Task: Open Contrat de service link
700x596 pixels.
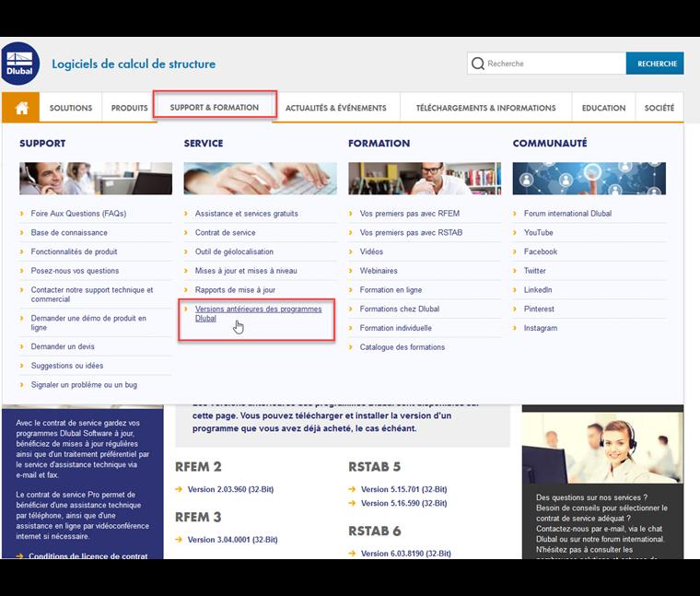Action: [x=225, y=232]
